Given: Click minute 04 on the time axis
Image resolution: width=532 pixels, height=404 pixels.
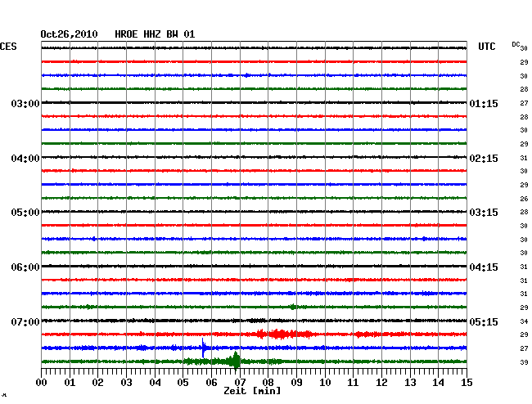Looking at the screenshot, I should tap(155, 383).
